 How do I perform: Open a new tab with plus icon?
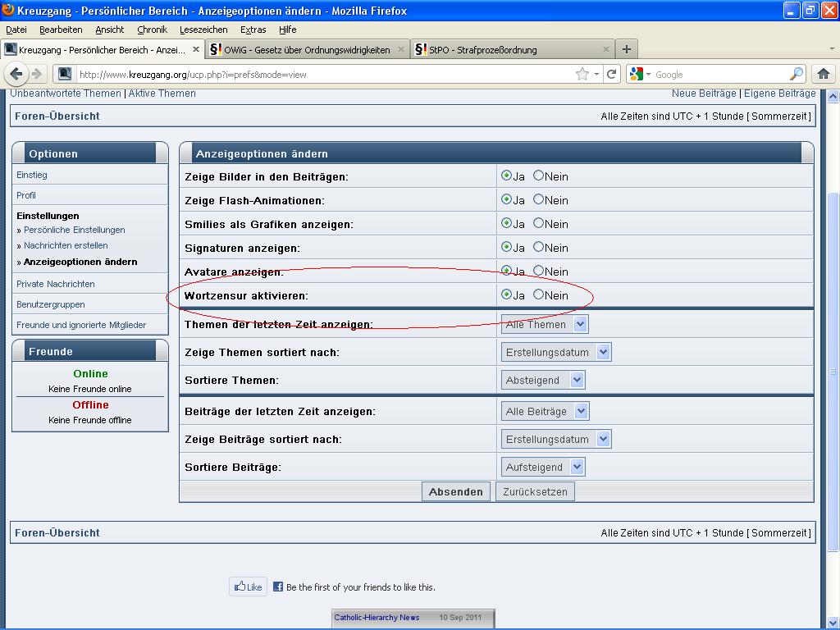[x=626, y=49]
